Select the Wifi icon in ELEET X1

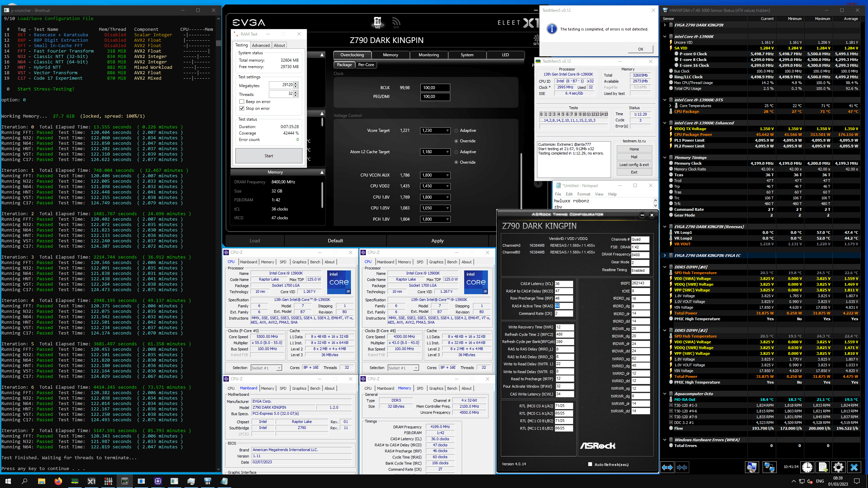(x=396, y=23)
